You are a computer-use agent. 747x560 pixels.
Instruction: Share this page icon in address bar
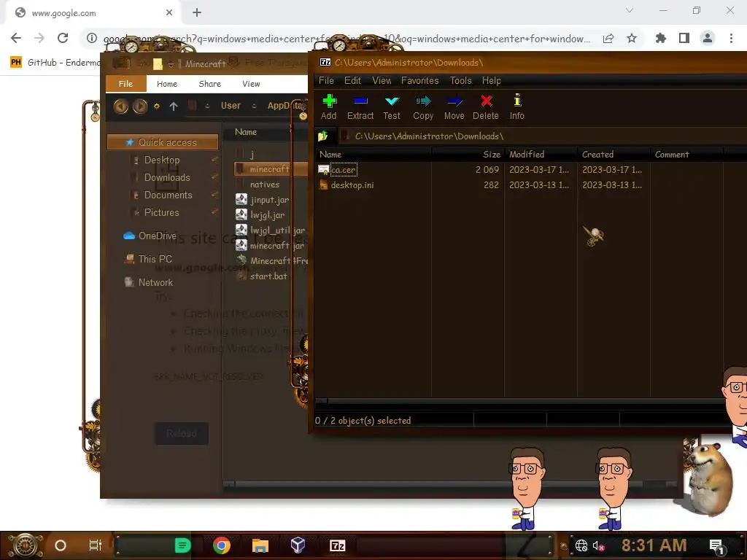tap(608, 38)
